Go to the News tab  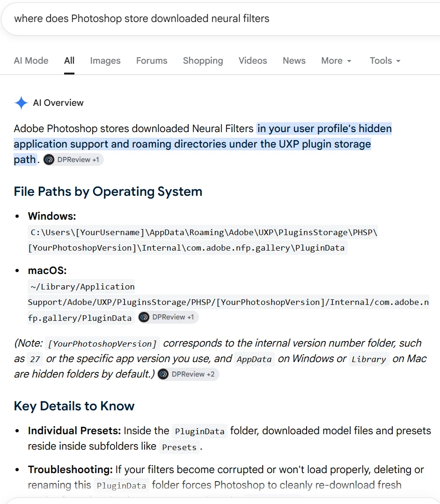294,61
